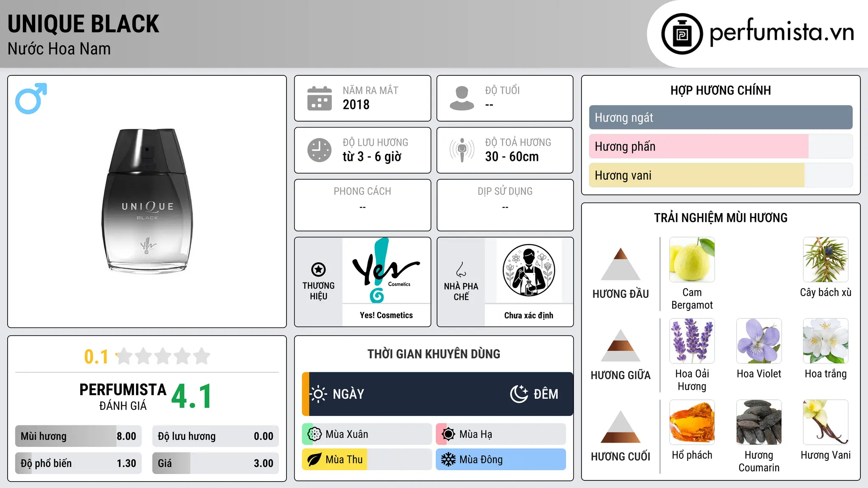Select the Mùa Thu season bar
868x488 pixels.
[367, 460]
